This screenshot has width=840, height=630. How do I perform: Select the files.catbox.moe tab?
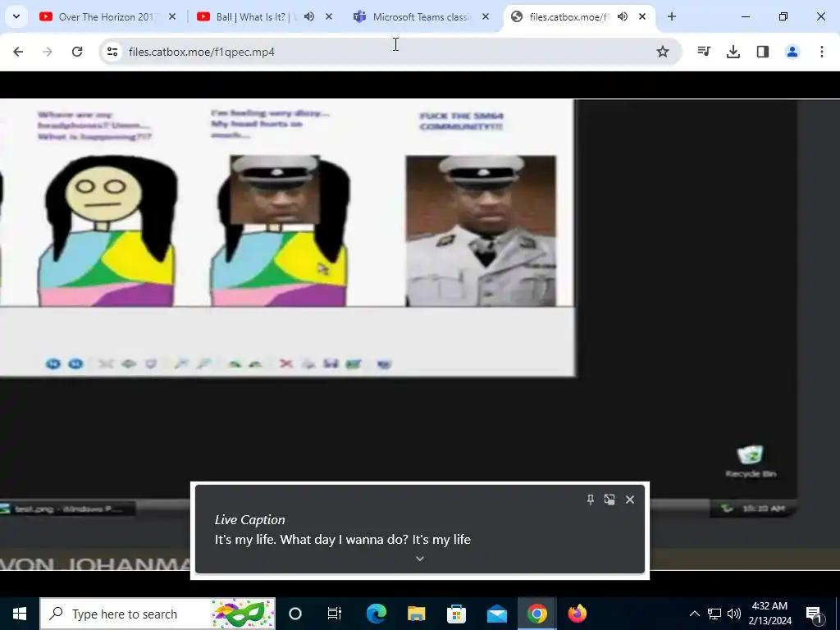tap(578, 17)
